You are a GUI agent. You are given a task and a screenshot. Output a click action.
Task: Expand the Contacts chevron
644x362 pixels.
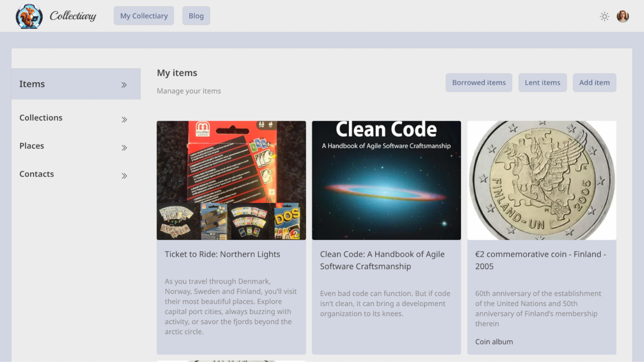(x=124, y=176)
